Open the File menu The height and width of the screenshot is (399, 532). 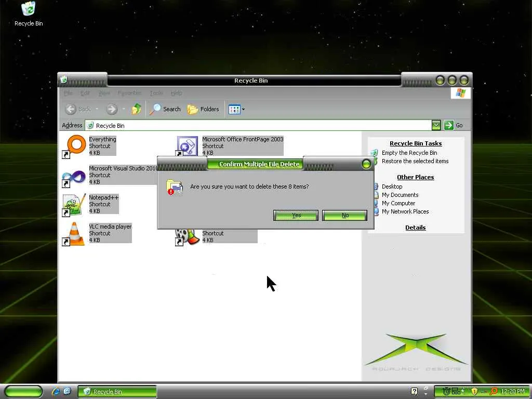(x=68, y=93)
